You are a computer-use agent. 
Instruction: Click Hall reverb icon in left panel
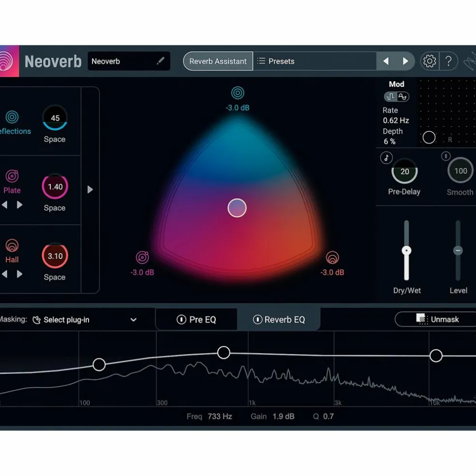(x=12, y=246)
